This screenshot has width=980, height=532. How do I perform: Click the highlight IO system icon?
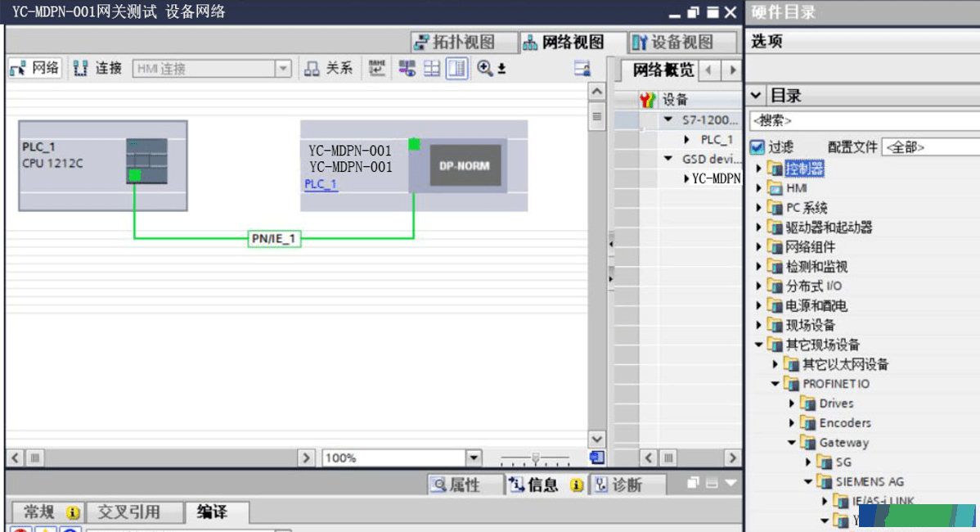407,68
